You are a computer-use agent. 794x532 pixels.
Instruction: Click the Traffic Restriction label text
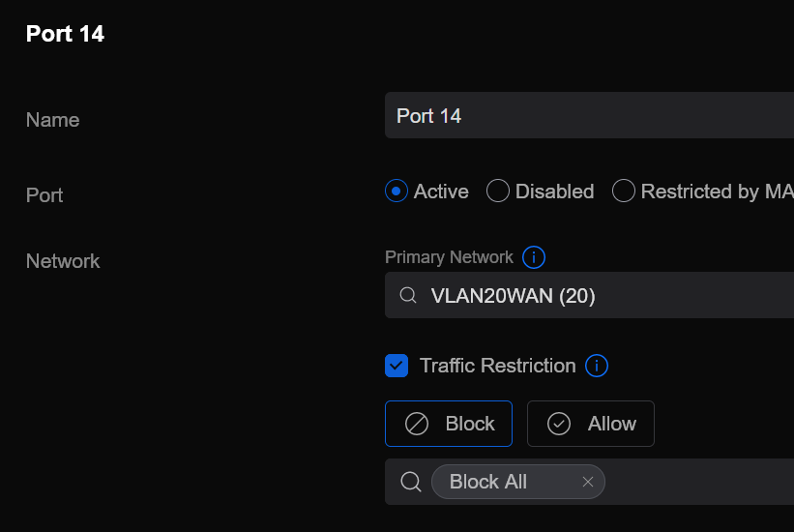click(497, 366)
